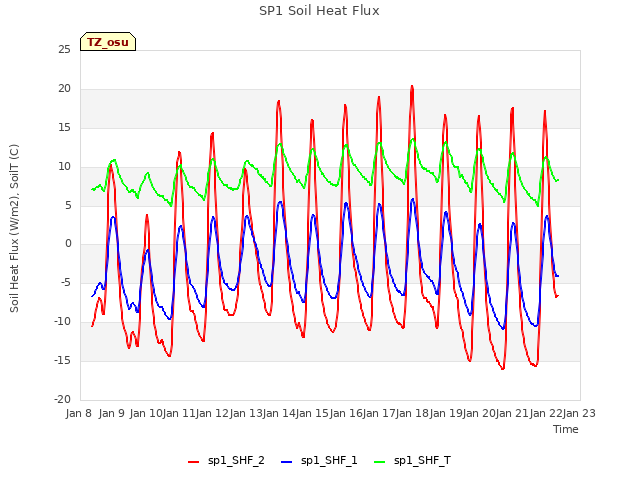Click the 'Jan 8' x-axis tick label
This screenshot has width=640, height=480.
click(79, 413)
